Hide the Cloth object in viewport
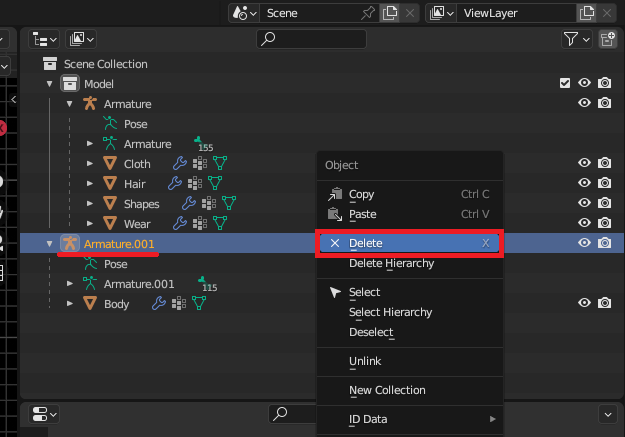This screenshot has width=625, height=437. pyautogui.click(x=584, y=164)
